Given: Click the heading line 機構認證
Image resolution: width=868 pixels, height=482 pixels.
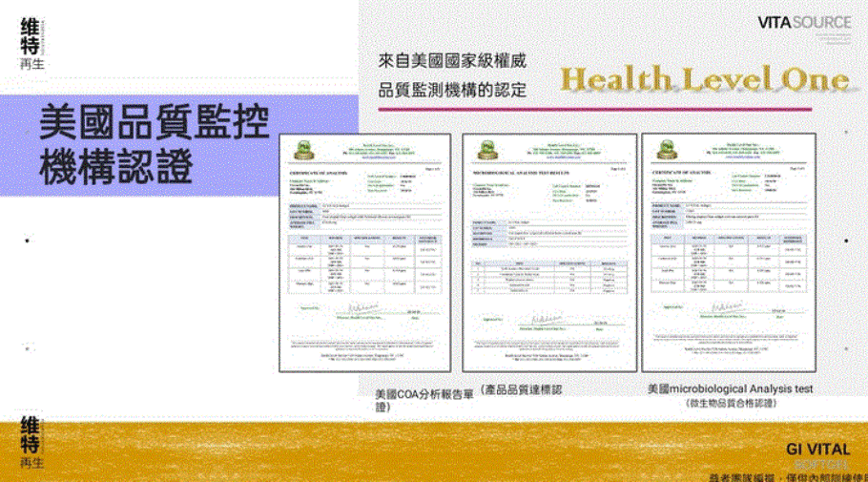Looking at the screenshot, I should tap(116, 166).
